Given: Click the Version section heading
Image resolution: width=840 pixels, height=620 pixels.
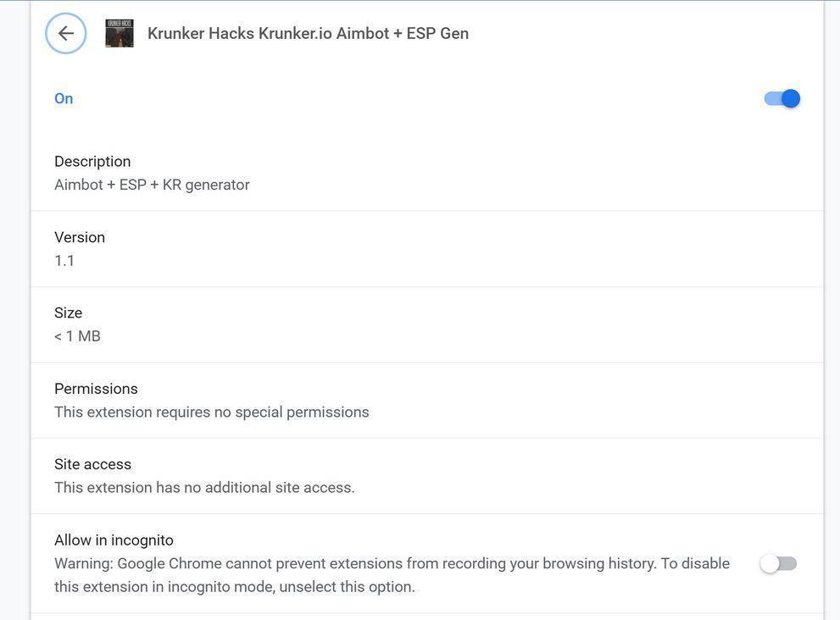Looking at the screenshot, I should [x=80, y=237].
